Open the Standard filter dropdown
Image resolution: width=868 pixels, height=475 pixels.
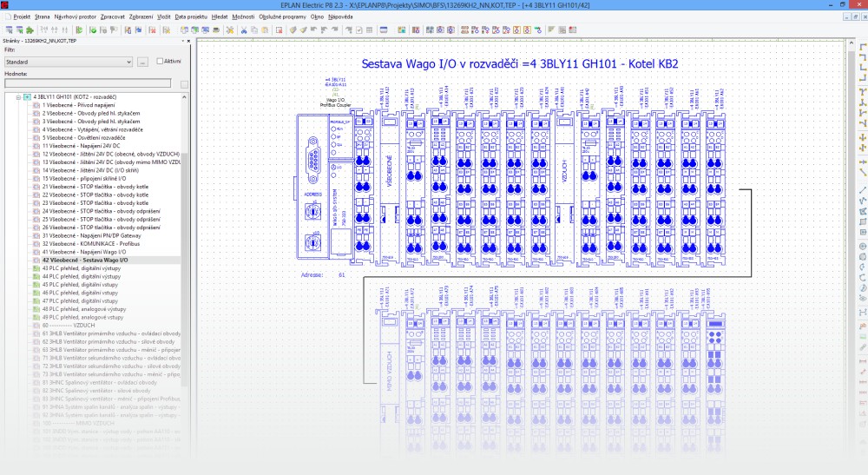point(69,62)
